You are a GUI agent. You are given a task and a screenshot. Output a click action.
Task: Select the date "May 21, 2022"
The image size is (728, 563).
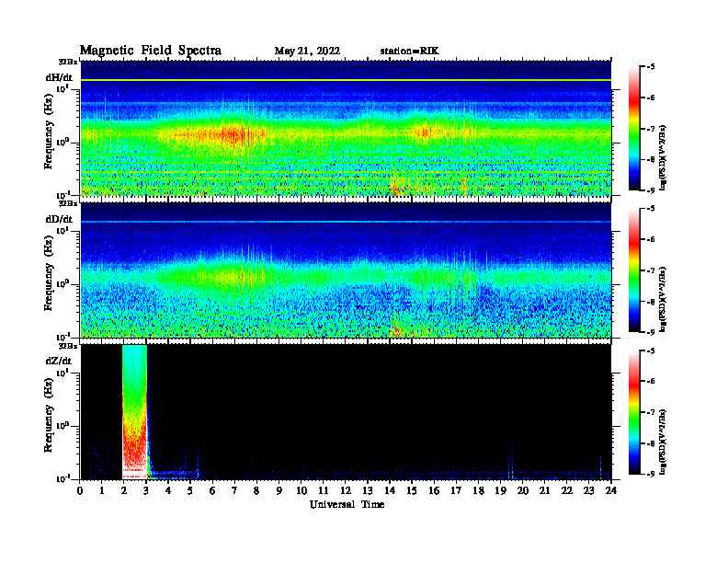pos(307,52)
